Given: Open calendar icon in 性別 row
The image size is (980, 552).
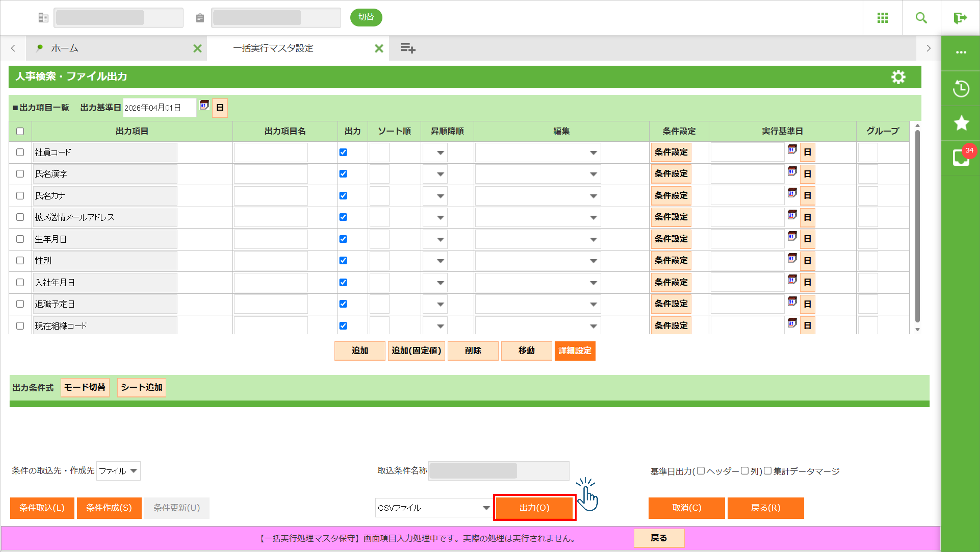Looking at the screenshot, I should (x=792, y=258).
